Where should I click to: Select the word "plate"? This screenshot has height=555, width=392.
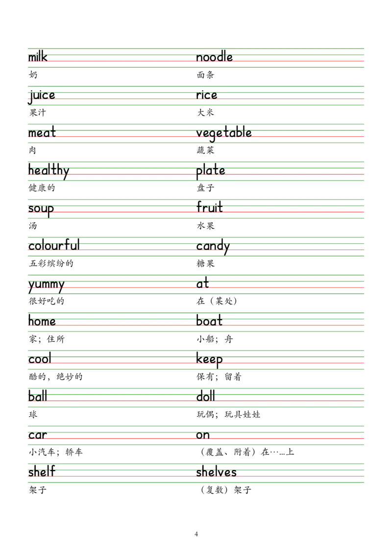[211, 172]
